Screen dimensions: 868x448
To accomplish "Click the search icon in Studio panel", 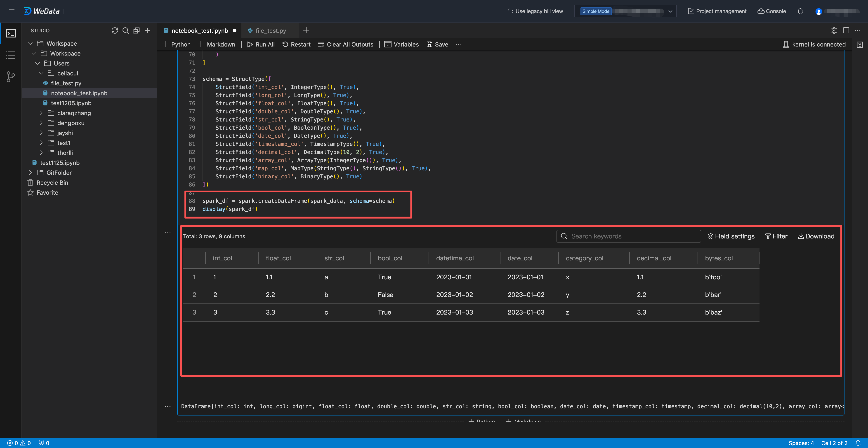I will click(126, 31).
